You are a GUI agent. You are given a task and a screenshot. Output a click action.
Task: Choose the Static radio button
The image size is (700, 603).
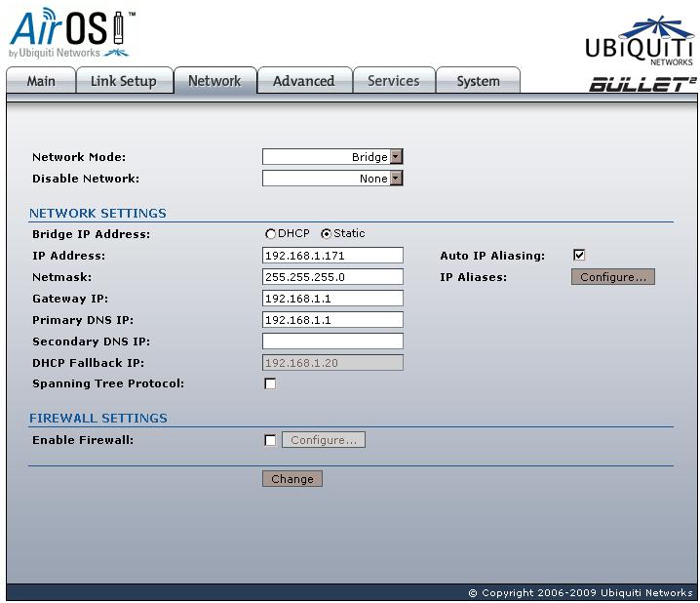(326, 234)
